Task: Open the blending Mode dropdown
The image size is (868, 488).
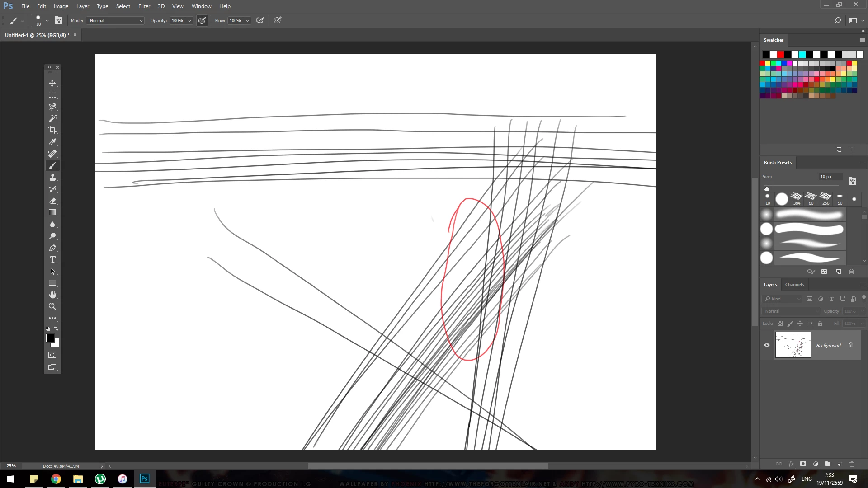Action: point(116,20)
